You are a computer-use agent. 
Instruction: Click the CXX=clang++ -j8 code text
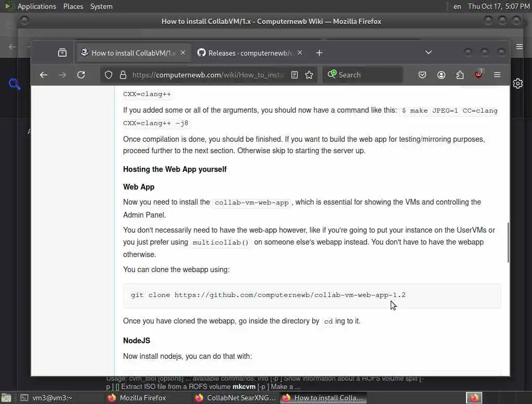tap(156, 123)
